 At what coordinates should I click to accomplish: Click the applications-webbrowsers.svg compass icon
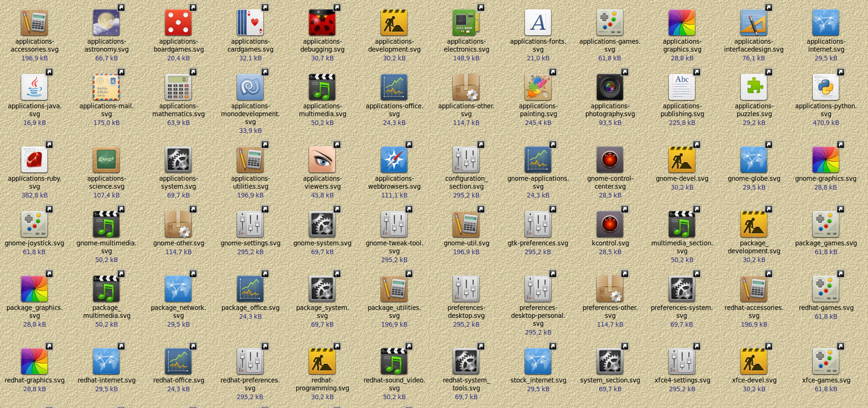click(x=394, y=159)
